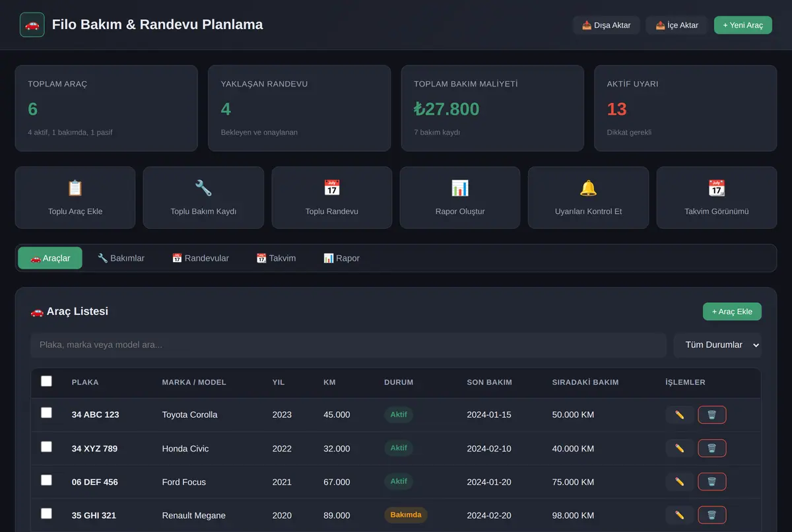Click the Toplam Bakım Maliyeti stat card

click(x=492, y=108)
